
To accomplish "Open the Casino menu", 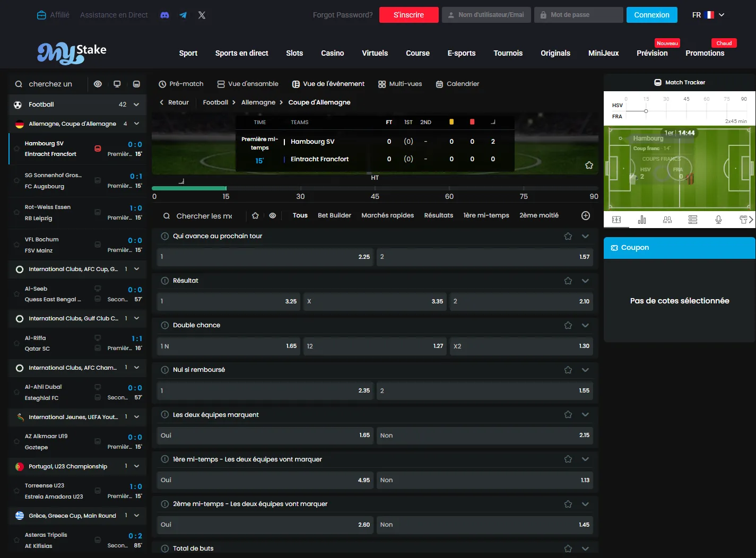I will [x=333, y=53].
